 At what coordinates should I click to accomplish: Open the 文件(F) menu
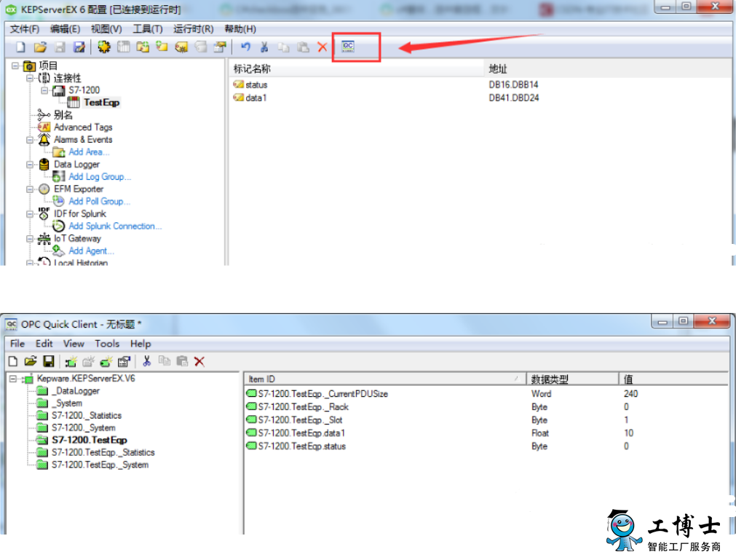pyautogui.click(x=25, y=29)
